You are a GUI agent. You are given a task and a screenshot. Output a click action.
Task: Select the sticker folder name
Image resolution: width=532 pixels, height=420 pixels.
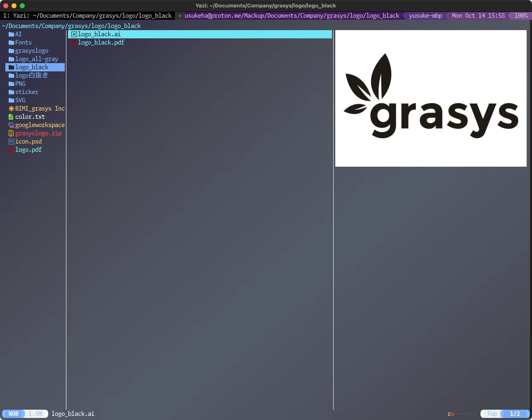(x=27, y=92)
